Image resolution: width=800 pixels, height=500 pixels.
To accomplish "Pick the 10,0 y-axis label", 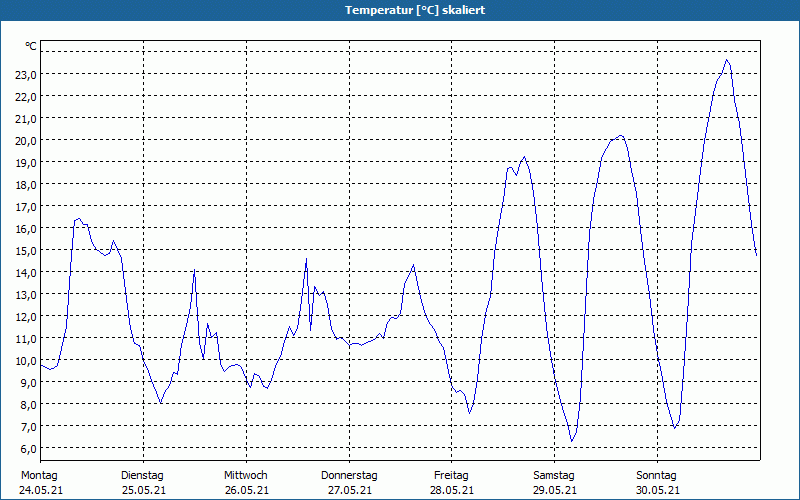I will tap(25, 360).
